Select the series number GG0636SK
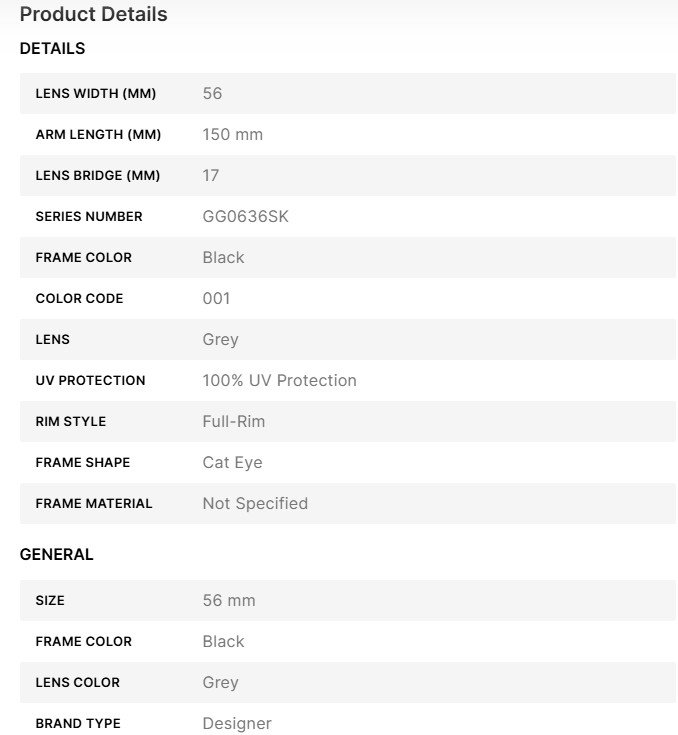This screenshot has width=678, height=735. pyautogui.click(x=245, y=216)
